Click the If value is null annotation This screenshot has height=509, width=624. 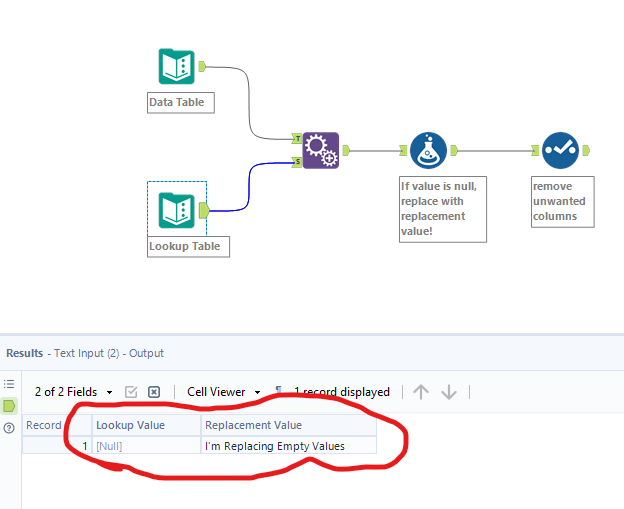pos(443,209)
